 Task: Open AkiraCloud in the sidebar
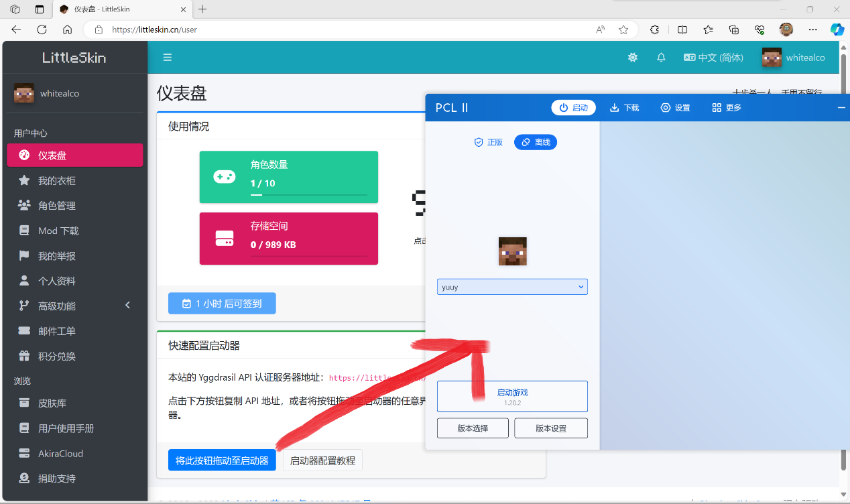pyautogui.click(x=75, y=453)
